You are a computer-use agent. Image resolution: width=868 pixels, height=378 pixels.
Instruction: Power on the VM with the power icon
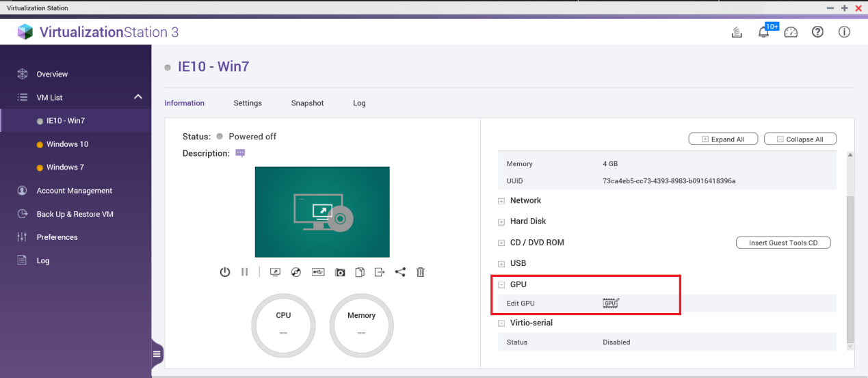coord(225,272)
